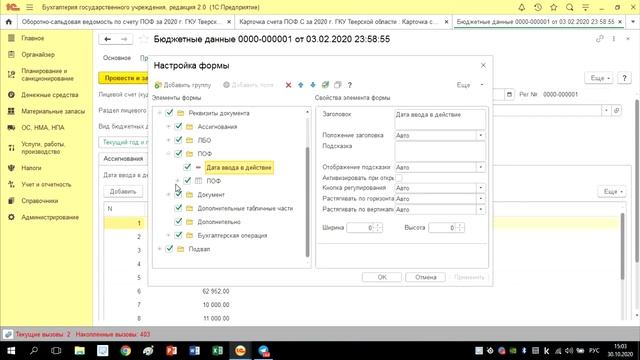Toggle Активизировать при открытии checkbox
Viewport: 640px width, 360px height.
click(x=399, y=178)
